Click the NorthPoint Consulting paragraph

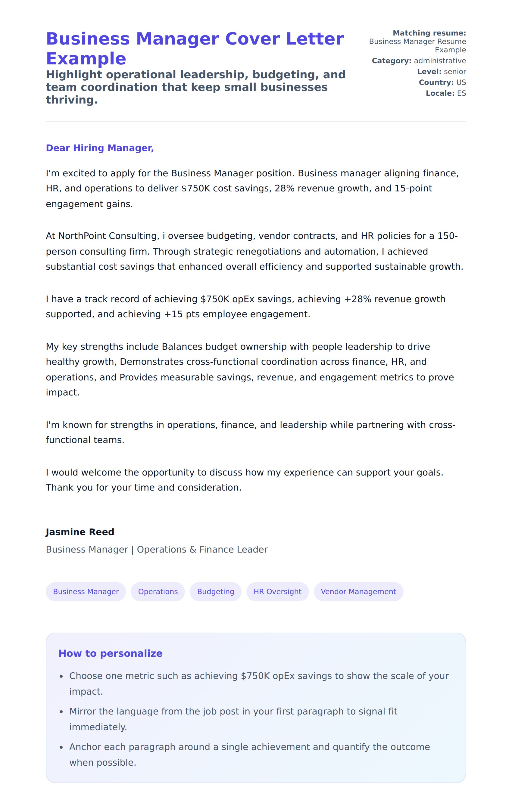click(x=254, y=251)
